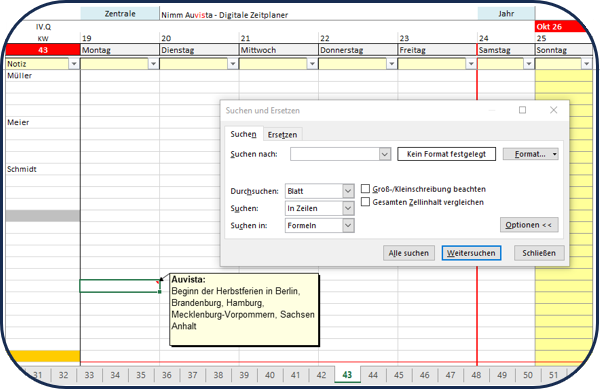Open filter dropdown under Dienstag
The height and width of the screenshot is (390, 600).
coord(233,64)
